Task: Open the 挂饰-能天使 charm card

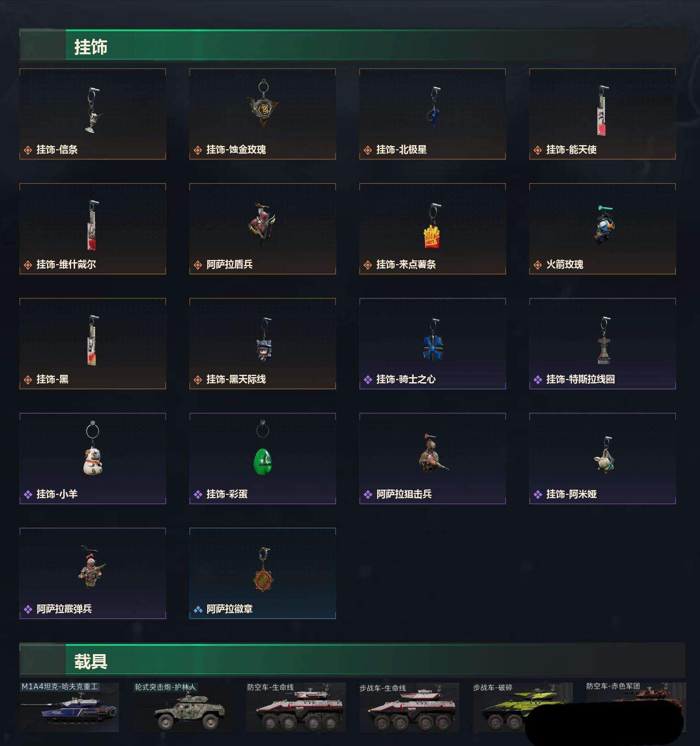Action: tap(603, 114)
